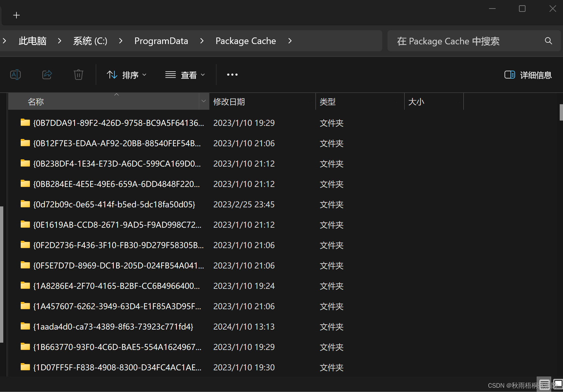Viewport: 563px width, 392px height.
Task: Click folder icon of {1aada4d0 row
Action: pos(25,326)
